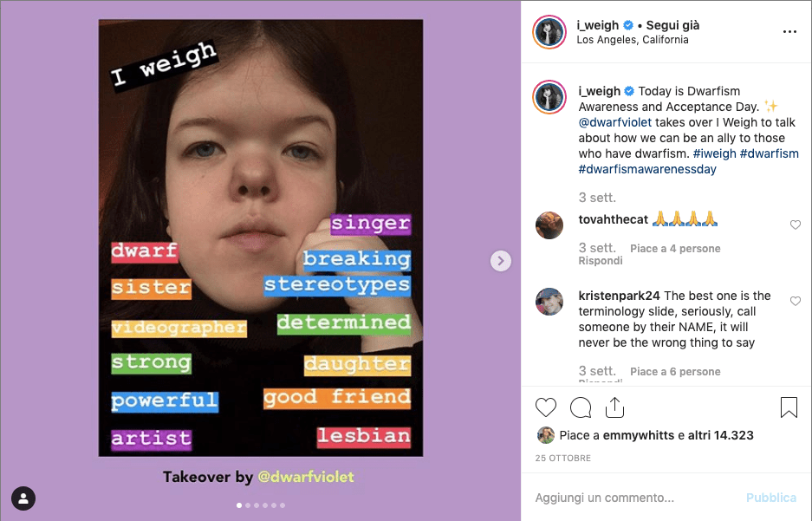Image resolution: width=812 pixels, height=521 pixels.
Task: Open kristenpark24's avatar
Action: pos(549,302)
